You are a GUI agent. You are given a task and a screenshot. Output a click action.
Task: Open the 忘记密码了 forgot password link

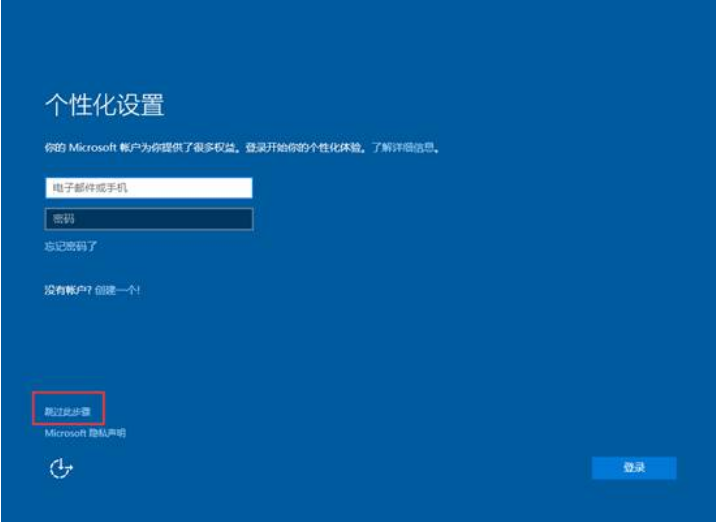point(70,246)
